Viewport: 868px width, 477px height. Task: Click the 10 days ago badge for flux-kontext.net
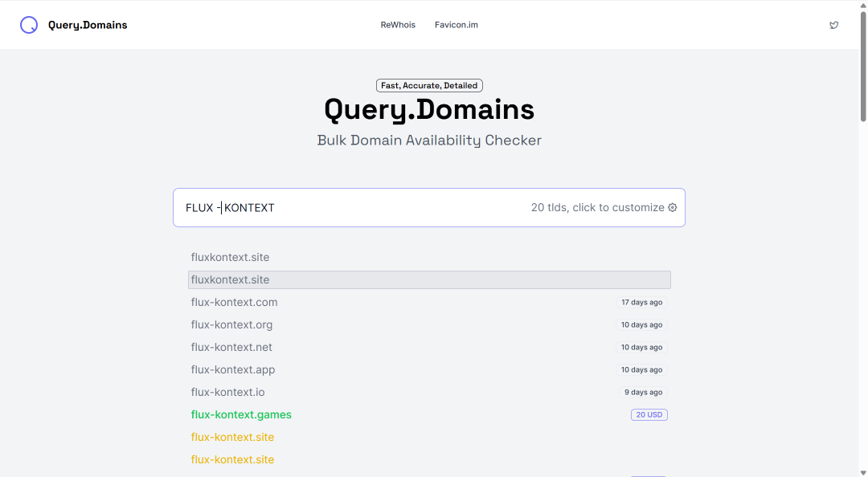[x=641, y=347]
